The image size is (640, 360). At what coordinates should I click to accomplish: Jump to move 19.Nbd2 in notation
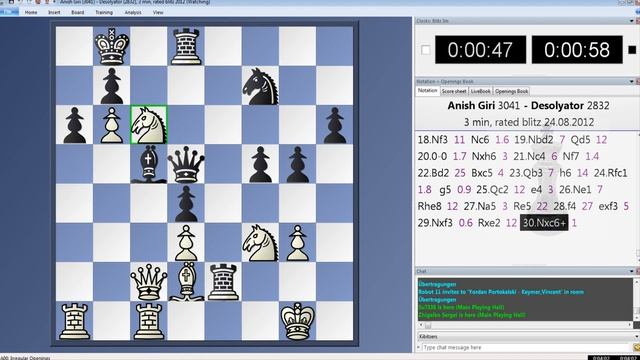click(x=533, y=140)
